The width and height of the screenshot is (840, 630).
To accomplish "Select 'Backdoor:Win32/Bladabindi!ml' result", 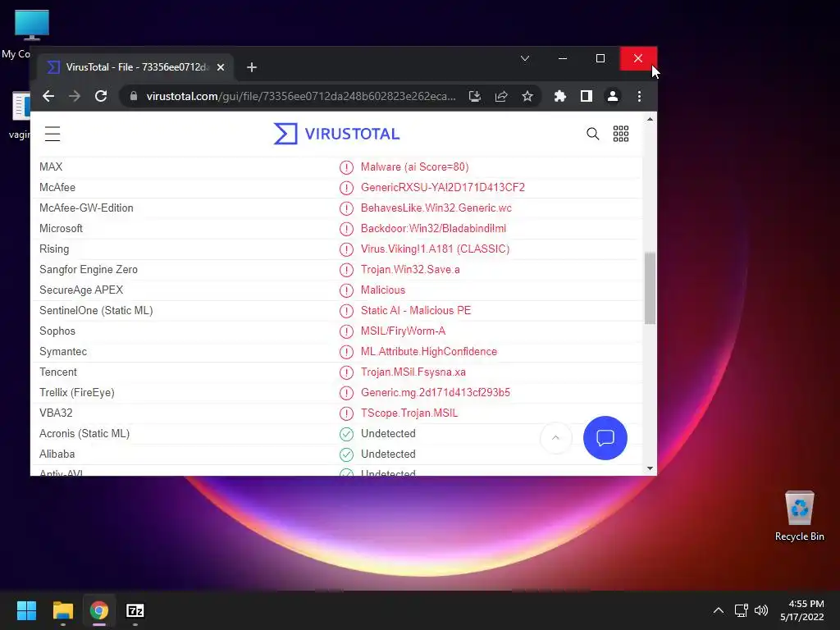I will coord(433,228).
